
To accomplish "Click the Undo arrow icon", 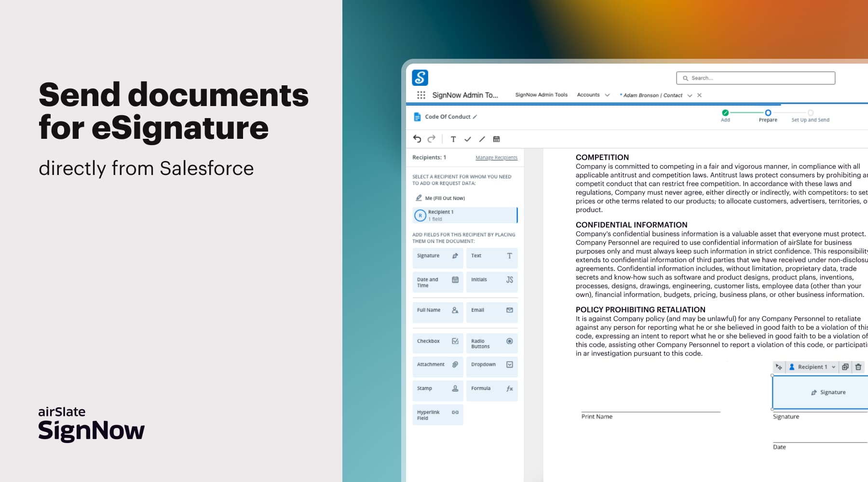I will point(417,139).
